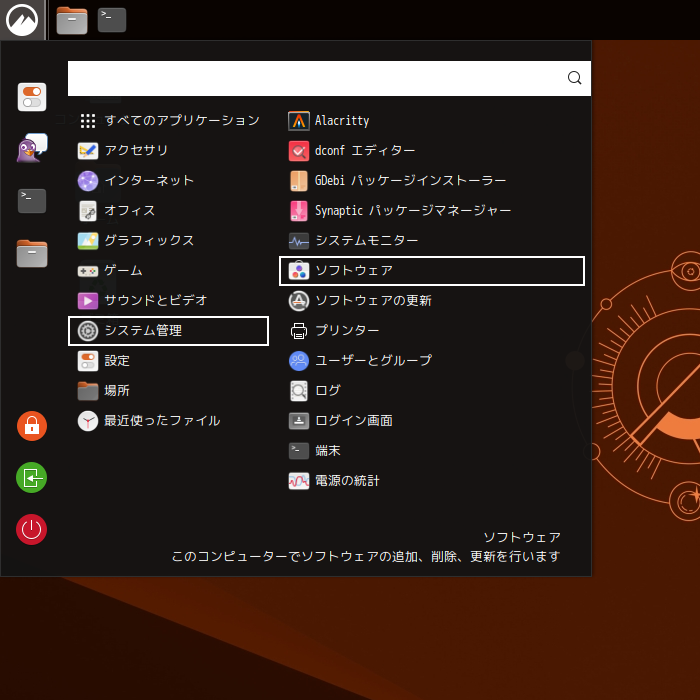Open プリンター settings
Screen dimensions: 700x700
[432, 331]
